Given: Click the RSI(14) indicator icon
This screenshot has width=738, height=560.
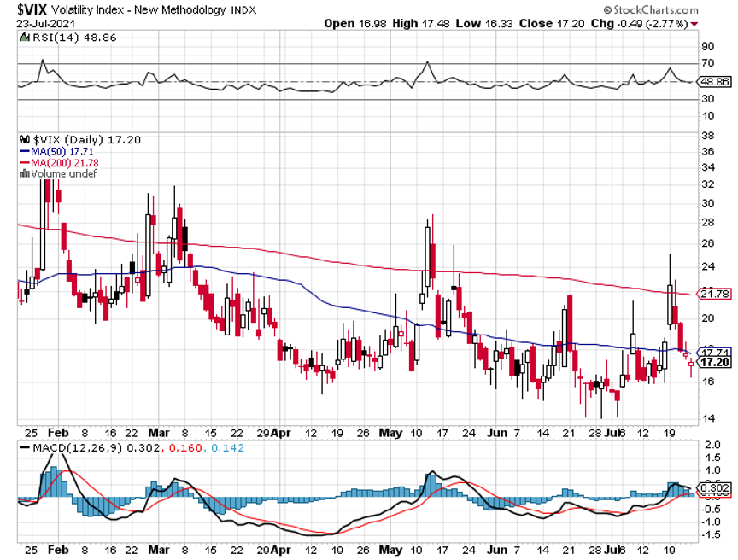Looking at the screenshot, I should tap(24, 39).
